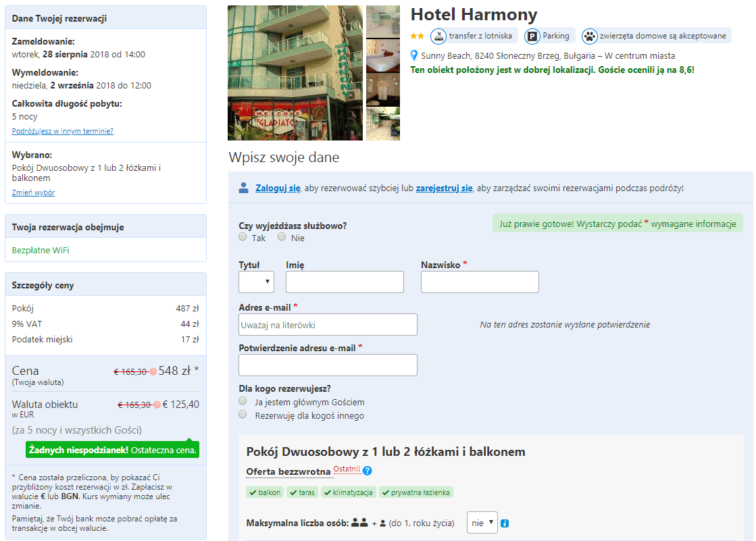Focus the Nazwisko input field

480,282
